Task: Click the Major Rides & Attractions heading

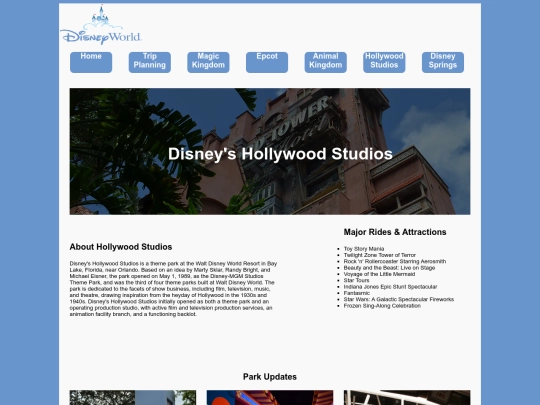Action: [395, 232]
